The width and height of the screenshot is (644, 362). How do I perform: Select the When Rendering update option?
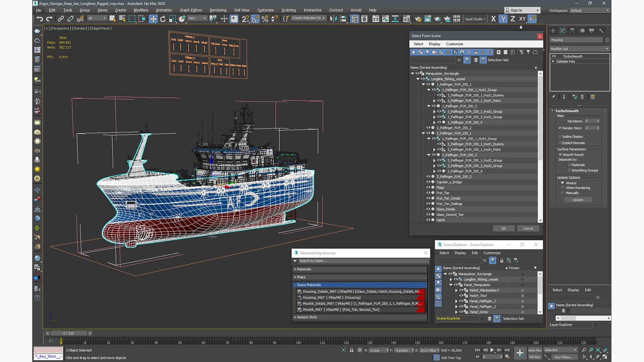coord(562,188)
